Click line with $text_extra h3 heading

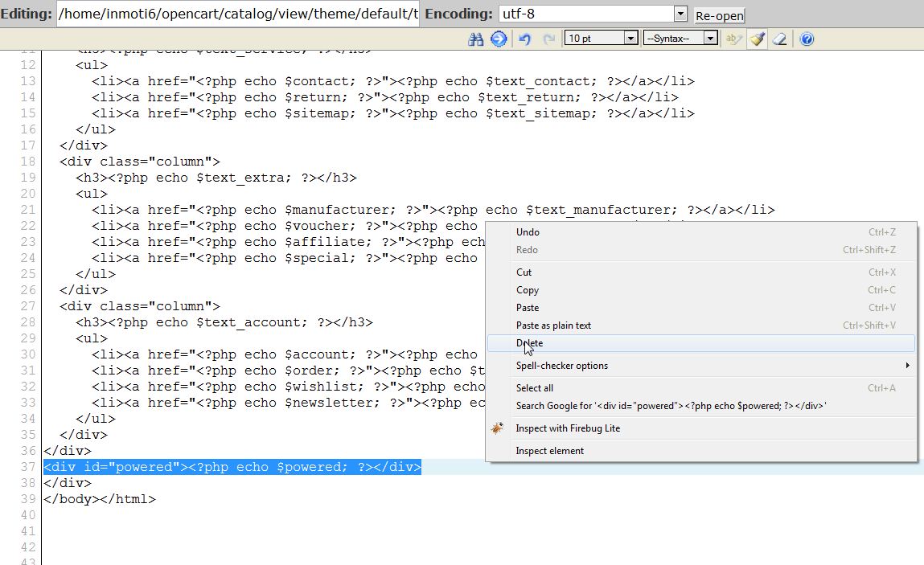click(216, 178)
